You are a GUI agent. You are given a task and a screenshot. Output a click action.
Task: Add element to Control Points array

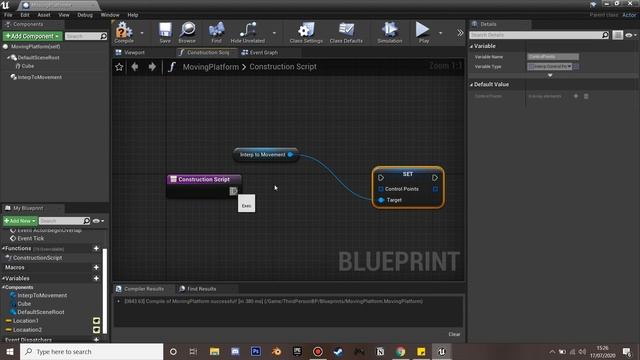(x=576, y=96)
